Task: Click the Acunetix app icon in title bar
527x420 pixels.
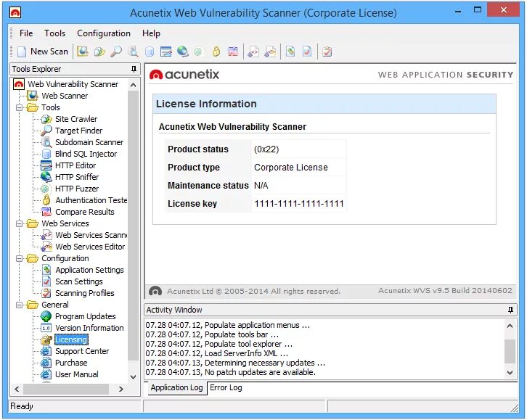Action: (15, 13)
